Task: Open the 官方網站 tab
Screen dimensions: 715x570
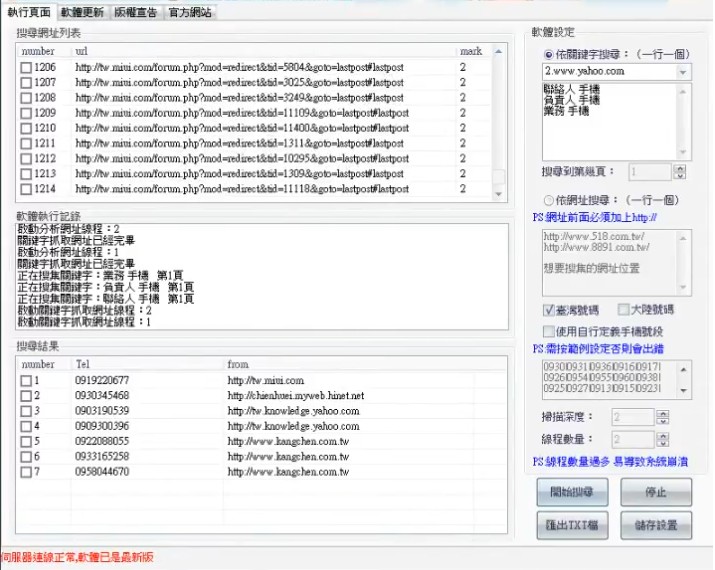Action: click(x=188, y=12)
